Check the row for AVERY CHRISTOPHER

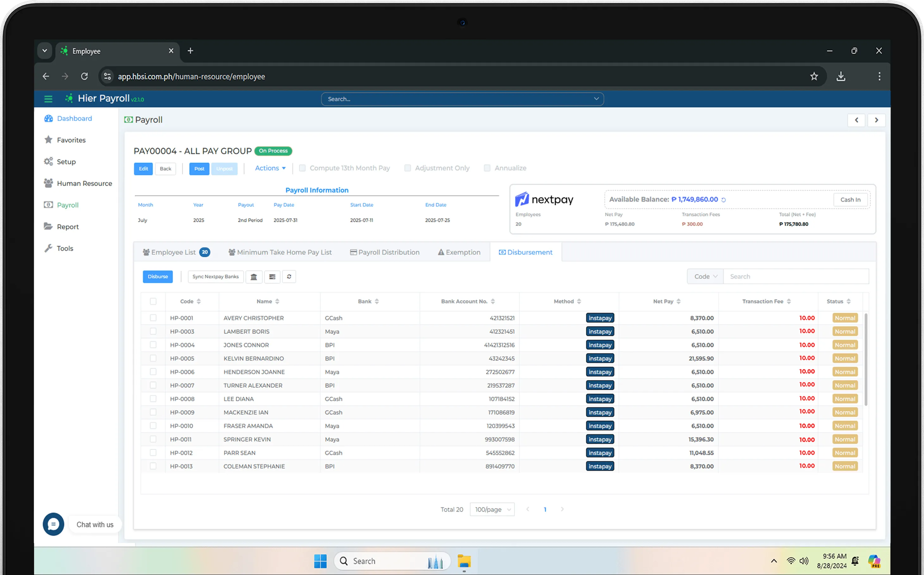pos(153,317)
